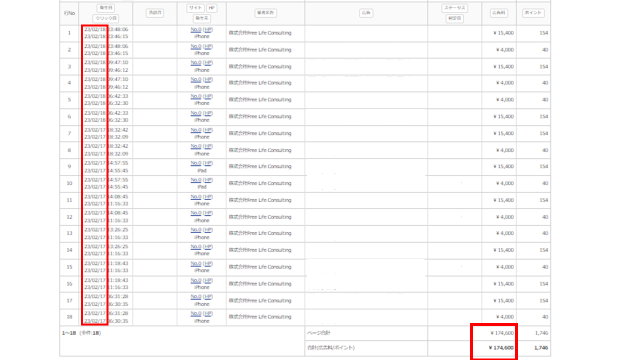
Task: Open the No.0 link in row 15
Action: (196, 264)
